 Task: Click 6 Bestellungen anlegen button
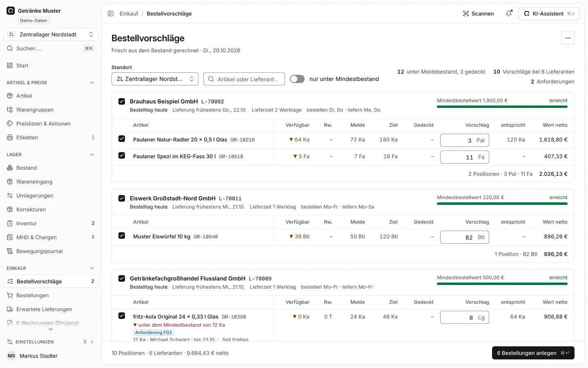click(533, 353)
